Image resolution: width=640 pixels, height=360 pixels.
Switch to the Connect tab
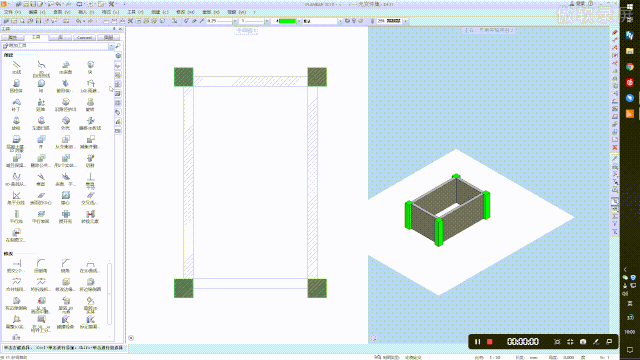coord(84,38)
